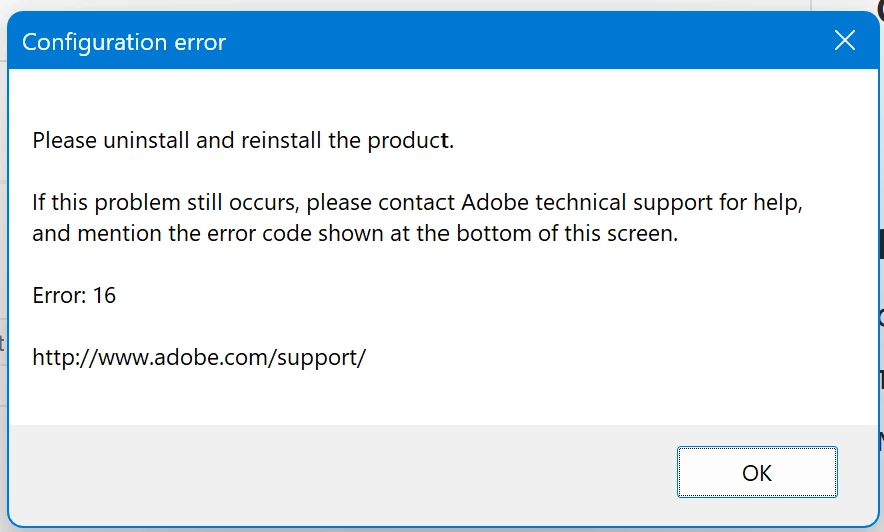
Task: Click the word "uninstall" in the message
Action: point(146,140)
